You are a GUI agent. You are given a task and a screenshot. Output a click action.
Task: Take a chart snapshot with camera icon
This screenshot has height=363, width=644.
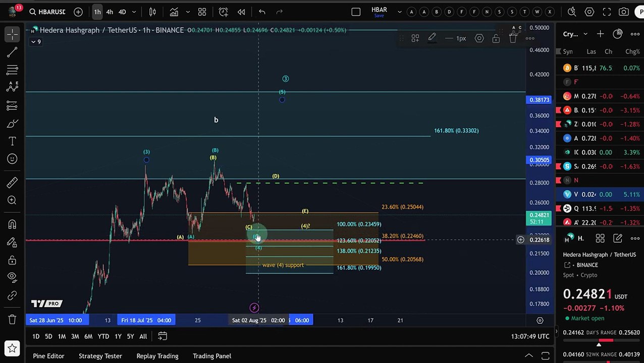point(624,12)
